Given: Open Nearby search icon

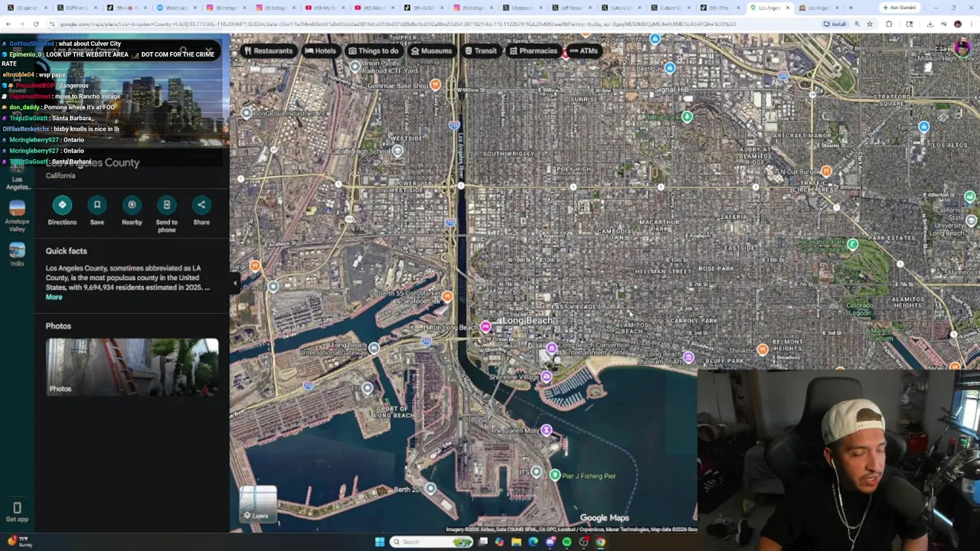Looking at the screenshot, I should coord(132,205).
